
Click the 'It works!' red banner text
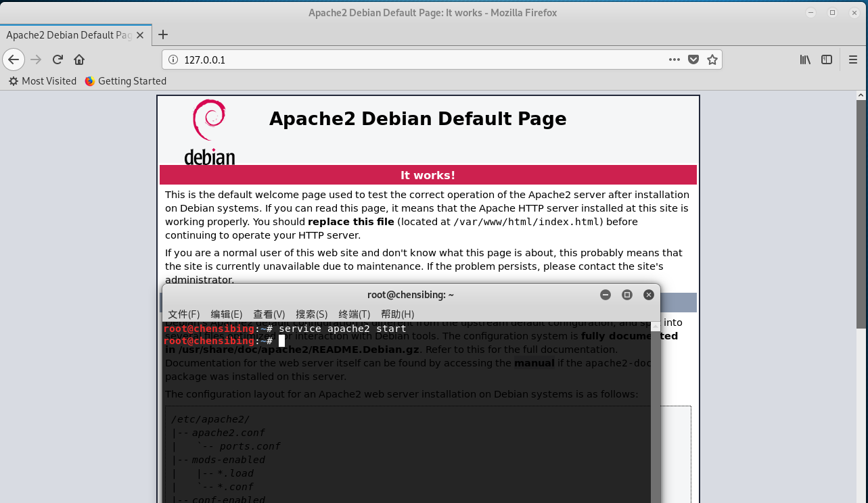click(x=428, y=175)
